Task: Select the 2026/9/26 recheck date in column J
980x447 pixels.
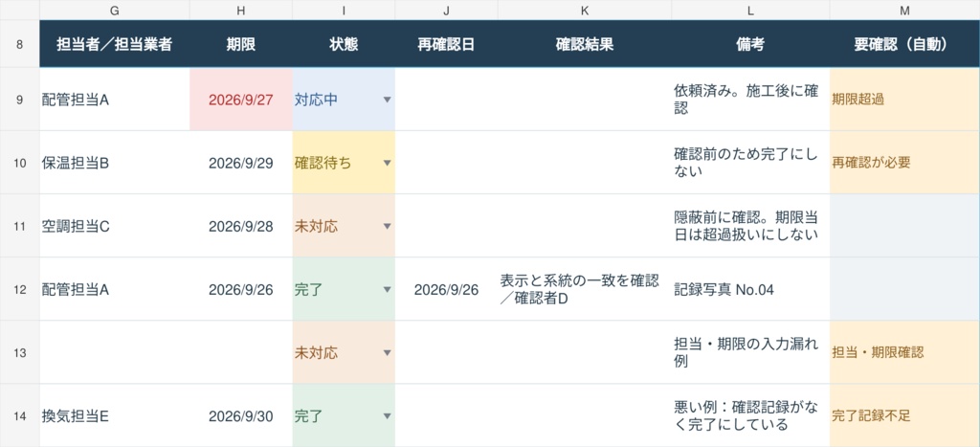Action: (446, 289)
